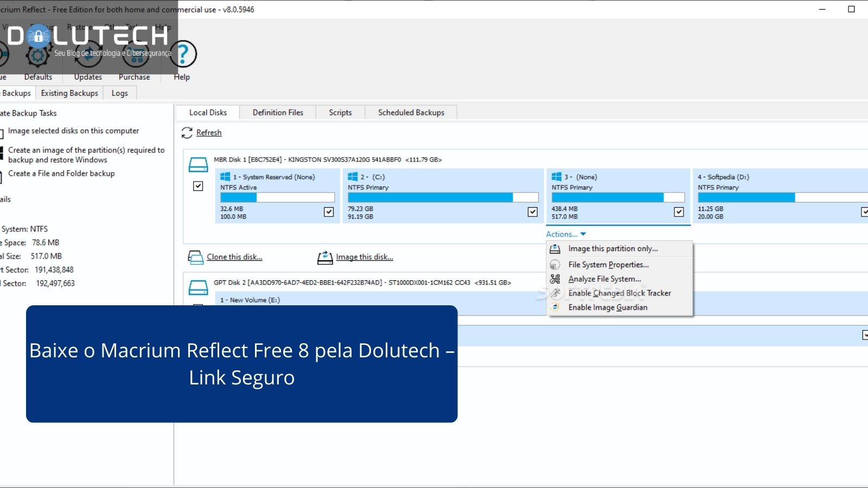Click the '79.23 GB' used space value
The image size is (868, 488).
coord(361,209)
